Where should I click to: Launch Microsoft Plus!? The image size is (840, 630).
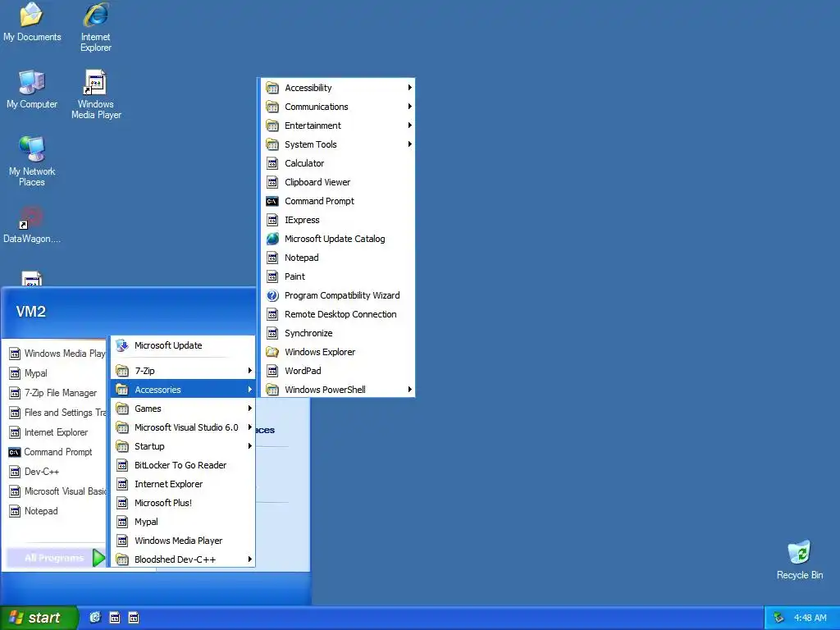pos(183,503)
